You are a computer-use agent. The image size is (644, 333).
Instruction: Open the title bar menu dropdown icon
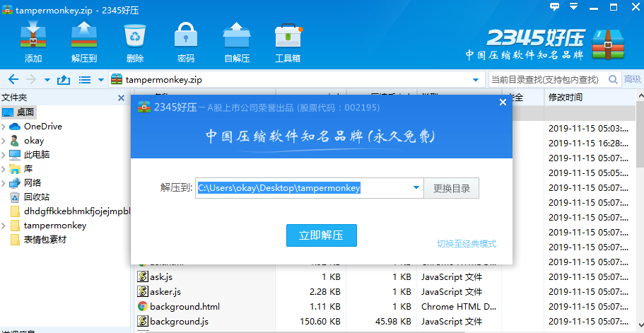pyautogui.click(x=574, y=7)
